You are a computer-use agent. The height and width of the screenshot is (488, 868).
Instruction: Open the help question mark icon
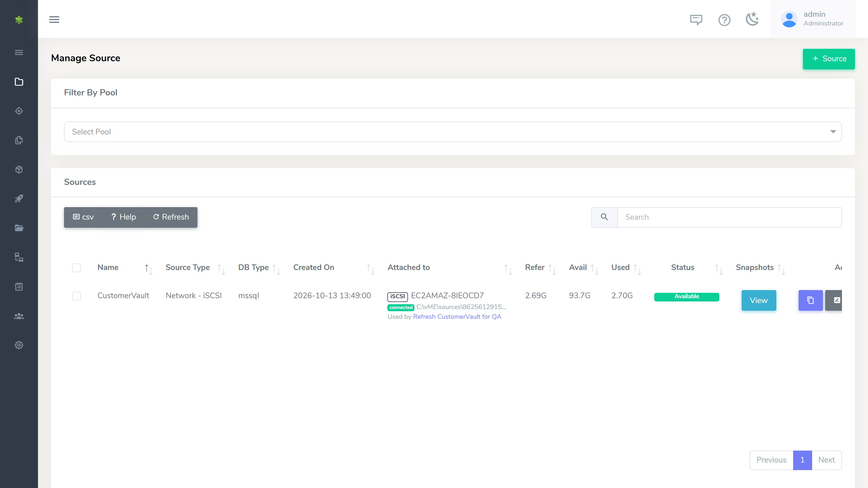[x=724, y=20]
